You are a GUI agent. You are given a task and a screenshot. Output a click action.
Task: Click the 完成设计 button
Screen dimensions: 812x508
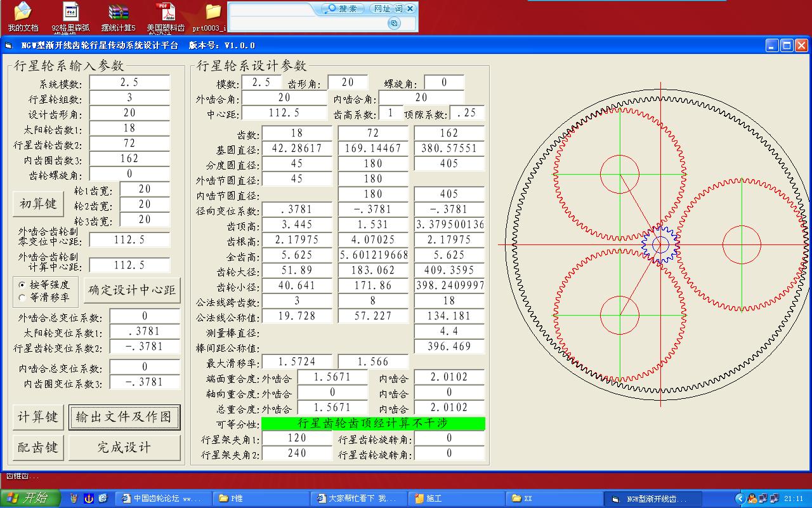[x=124, y=448]
